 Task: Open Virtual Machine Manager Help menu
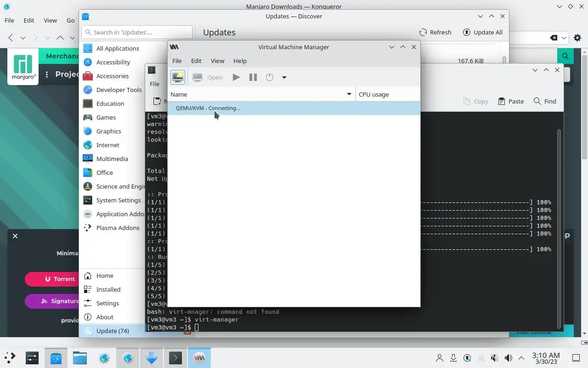[240, 61]
